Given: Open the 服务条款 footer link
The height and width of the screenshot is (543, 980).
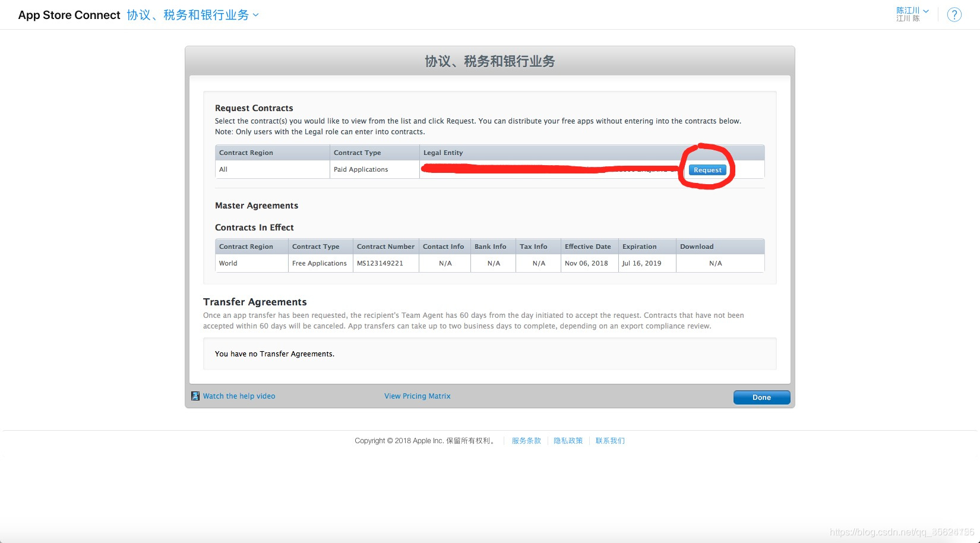Looking at the screenshot, I should coord(526,441).
